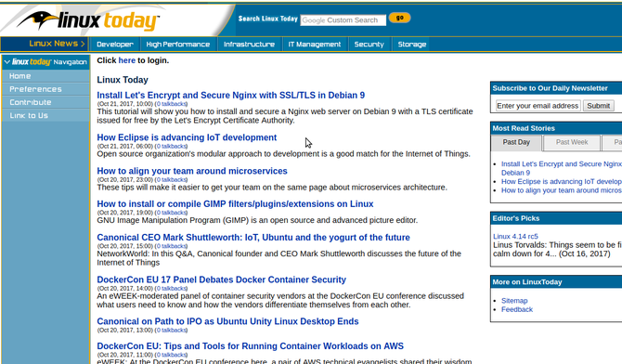
Task: Collapse the Linux Today Navigation chevron
Action: tap(6, 62)
